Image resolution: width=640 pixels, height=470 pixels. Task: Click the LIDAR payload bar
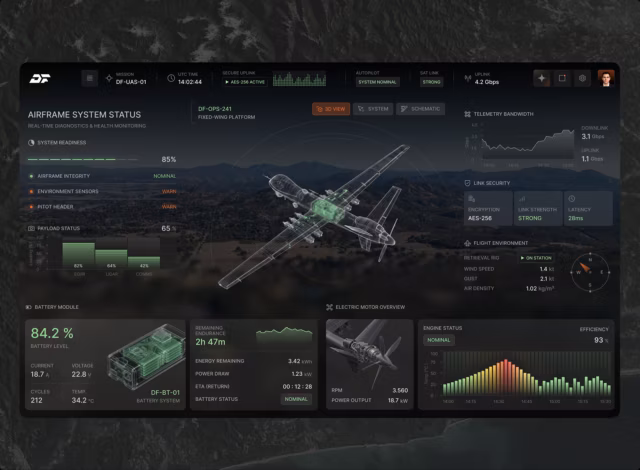(111, 259)
